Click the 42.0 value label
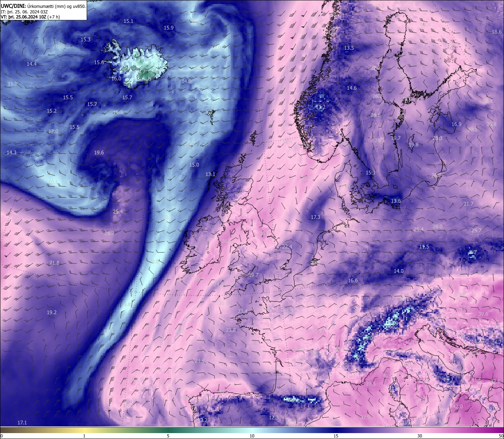 pos(458,406)
